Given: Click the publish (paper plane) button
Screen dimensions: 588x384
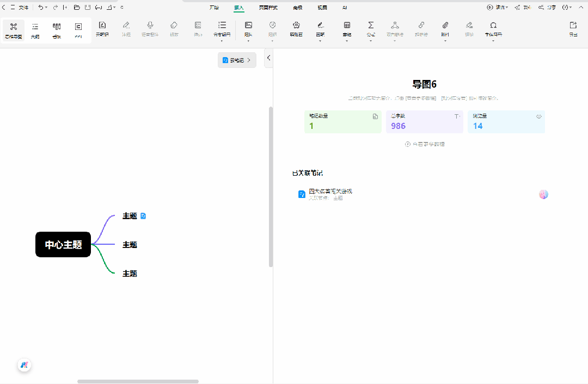Looking at the screenshot, I should (523, 7).
